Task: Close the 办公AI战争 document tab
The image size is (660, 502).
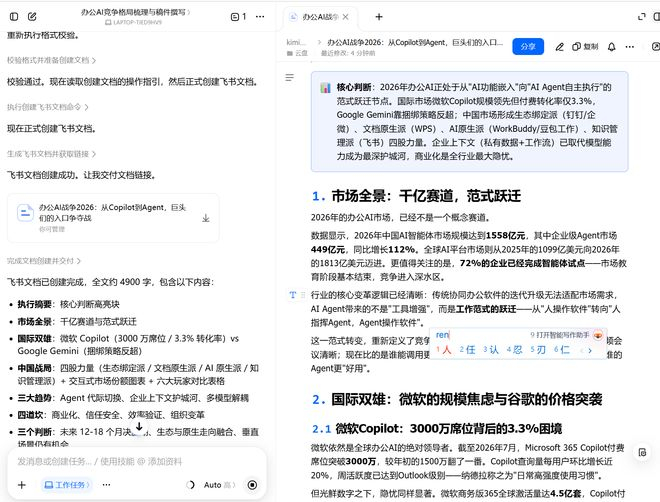Action: [x=346, y=17]
